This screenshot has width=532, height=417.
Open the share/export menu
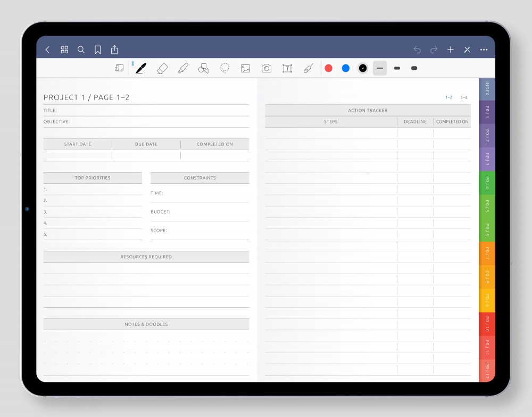point(115,50)
